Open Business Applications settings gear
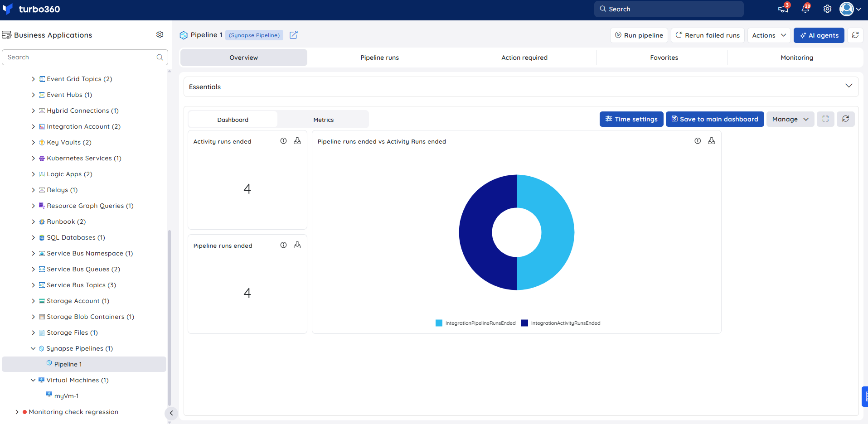The height and width of the screenshot is (424, 868). coord(160,34)
